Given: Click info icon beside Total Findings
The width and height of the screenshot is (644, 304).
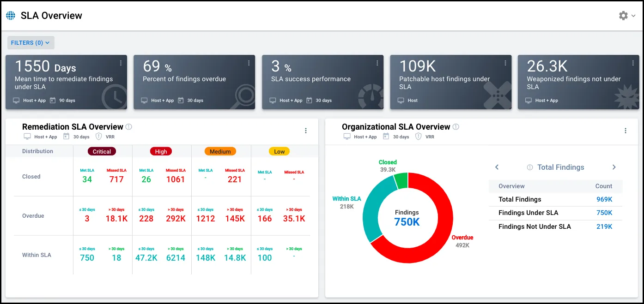Looking at the screenshot, I should point(530,167).
